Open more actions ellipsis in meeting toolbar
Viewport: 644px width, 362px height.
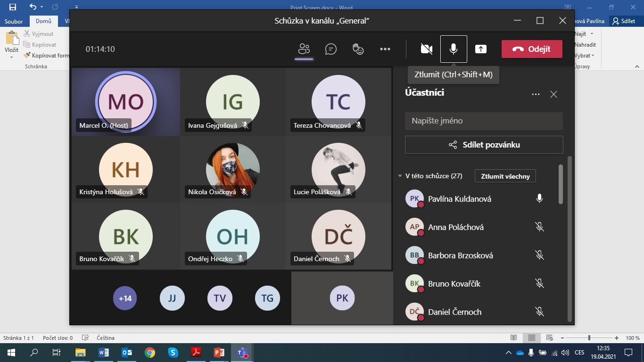(385, 49)
